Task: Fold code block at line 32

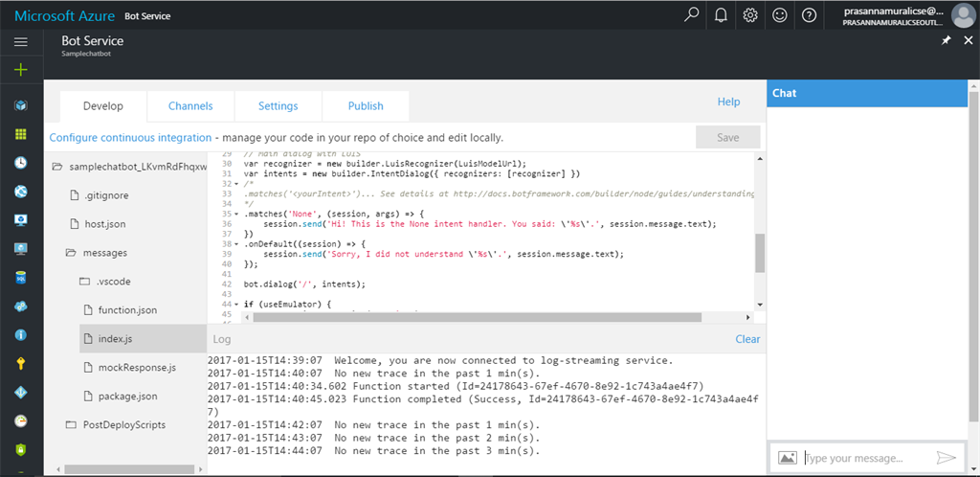Action: point(235,184)
